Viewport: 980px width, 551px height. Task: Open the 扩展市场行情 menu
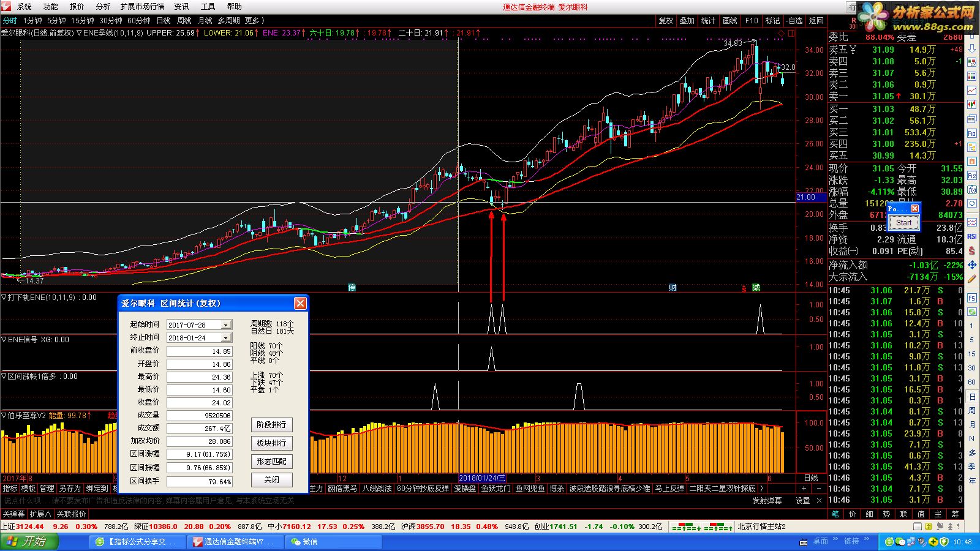coord(143,7)
